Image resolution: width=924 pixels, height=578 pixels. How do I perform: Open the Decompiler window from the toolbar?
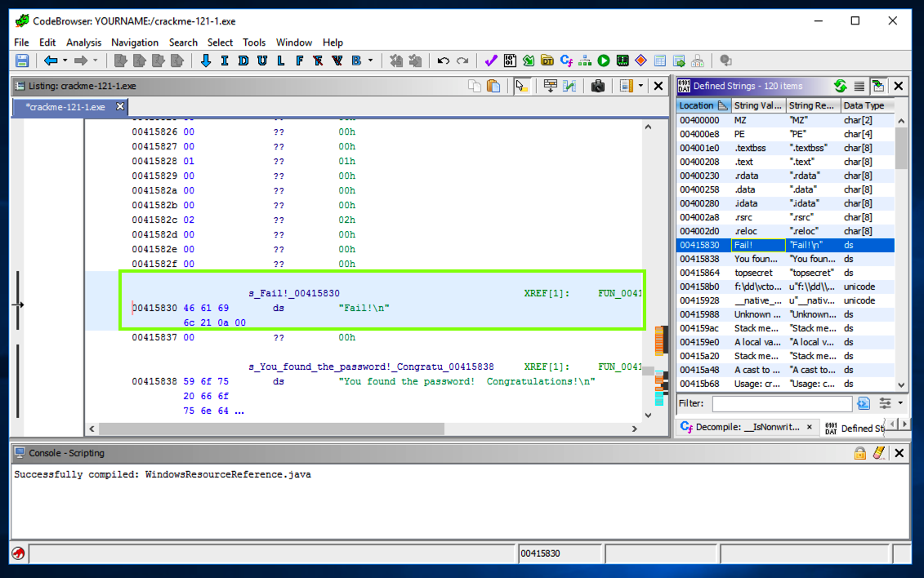click(x=566, y=61)
